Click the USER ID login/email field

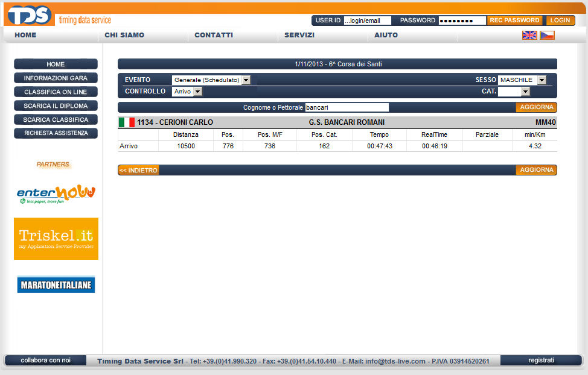pyautogui.click(x=367, y=20)
